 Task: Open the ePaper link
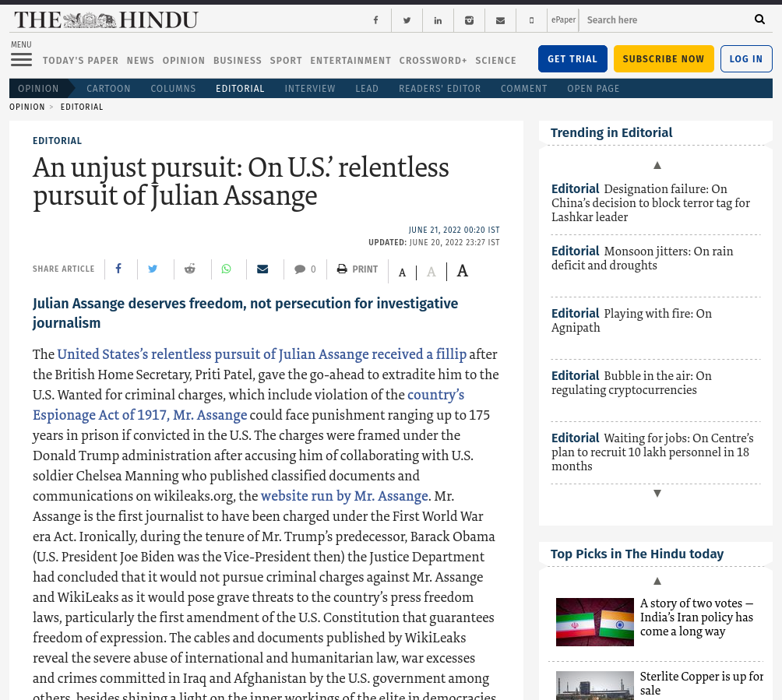564,20
